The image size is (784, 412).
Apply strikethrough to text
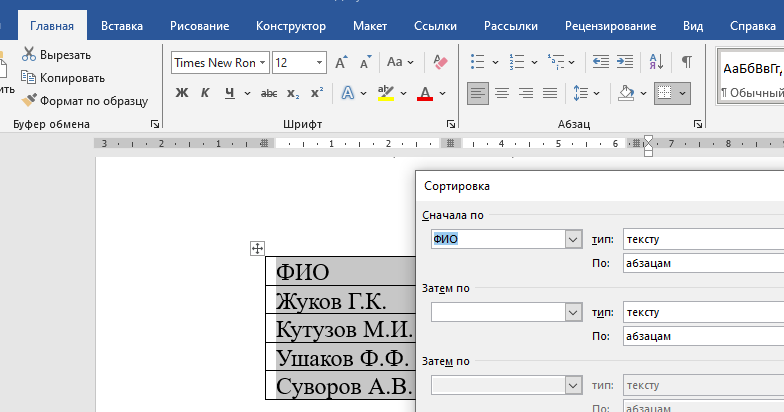point(268,93)
